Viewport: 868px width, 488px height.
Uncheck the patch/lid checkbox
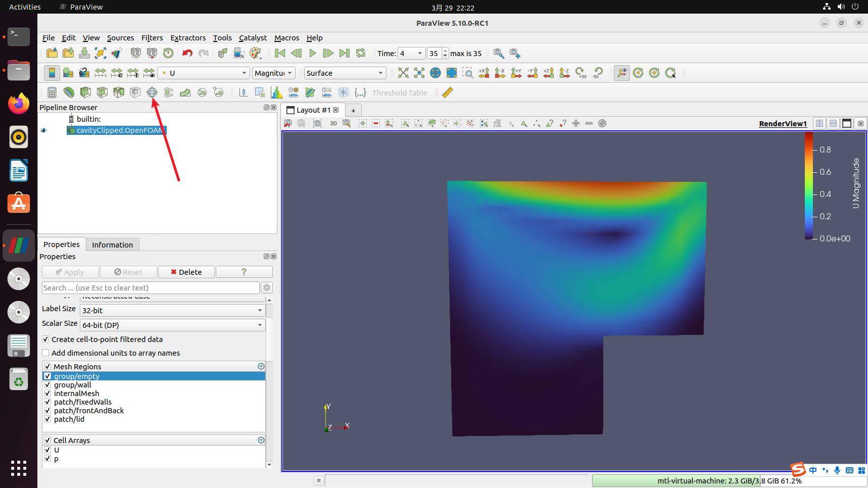[x=47, y=419]
